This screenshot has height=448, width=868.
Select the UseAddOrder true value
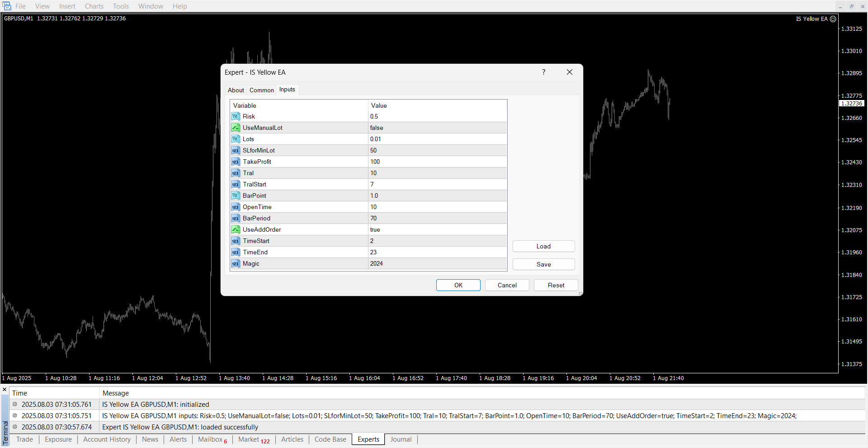click(x=375, y=229)
